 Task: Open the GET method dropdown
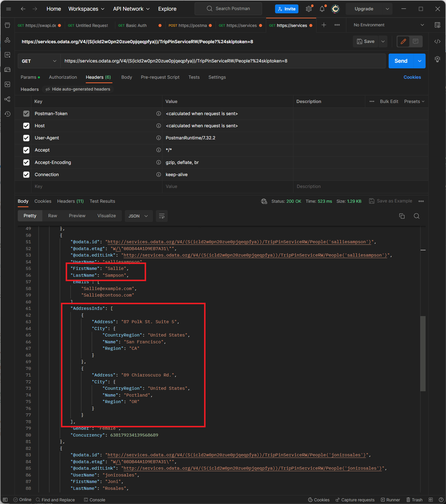(x=39, y=61)
